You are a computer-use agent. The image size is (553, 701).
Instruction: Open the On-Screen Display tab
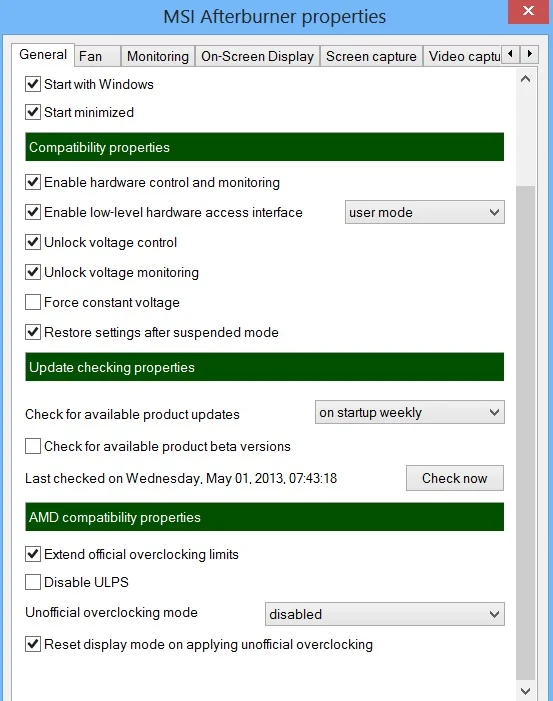tap(258, 56)
